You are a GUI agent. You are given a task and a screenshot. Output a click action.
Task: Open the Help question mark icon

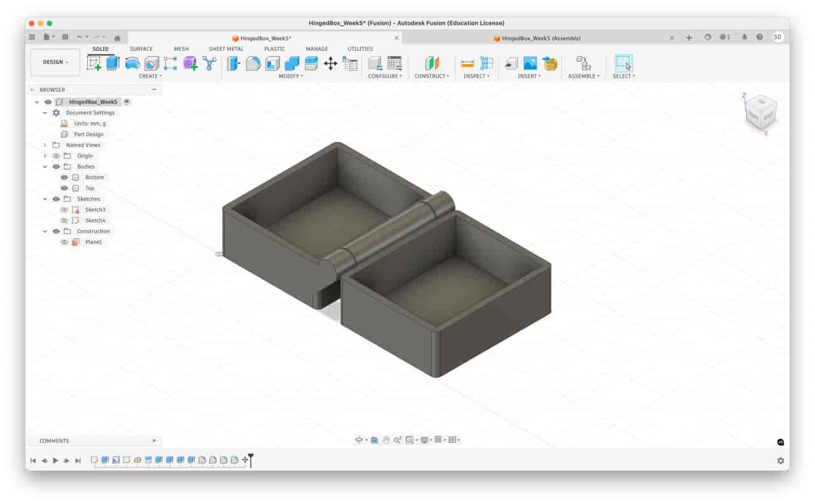[x=760, y=38]
